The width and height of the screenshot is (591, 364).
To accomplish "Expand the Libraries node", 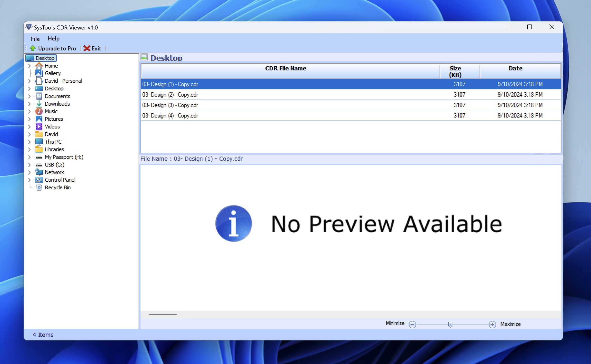I will 29,149.
